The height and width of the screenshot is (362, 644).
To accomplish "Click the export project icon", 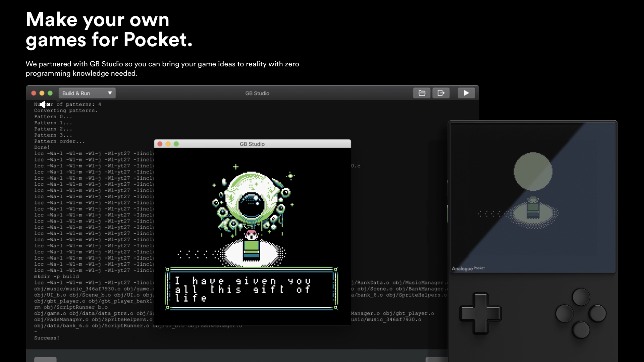I will click(x=441, y=93).
